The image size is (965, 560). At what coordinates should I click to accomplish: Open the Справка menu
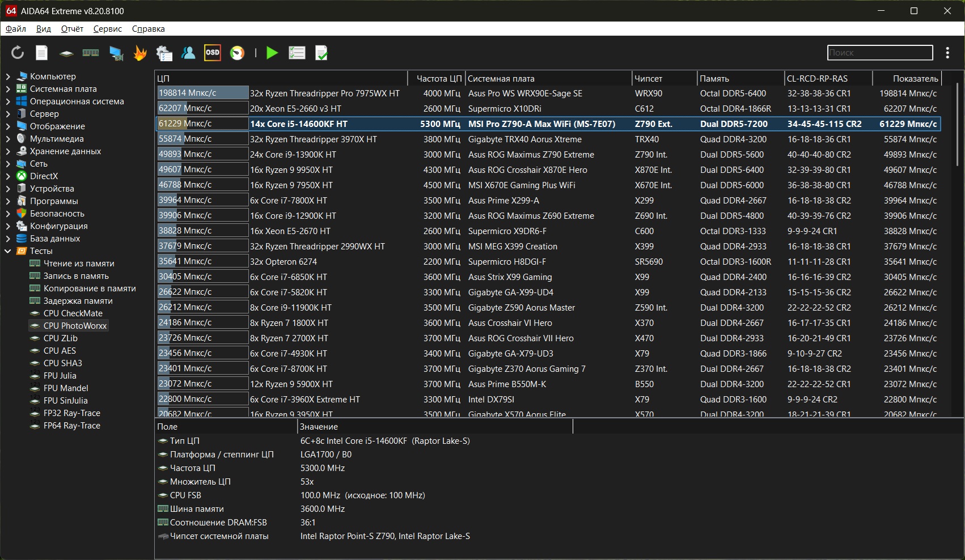tap(149, 29)
